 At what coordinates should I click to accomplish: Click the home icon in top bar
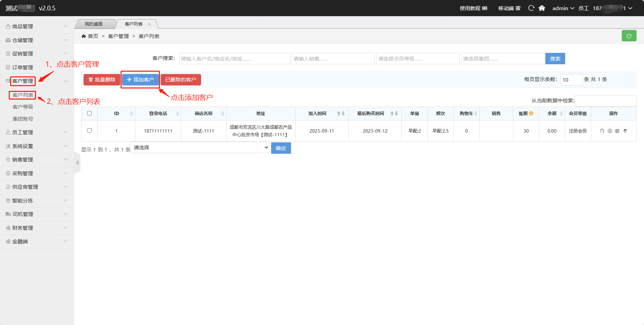click(542, 8)
